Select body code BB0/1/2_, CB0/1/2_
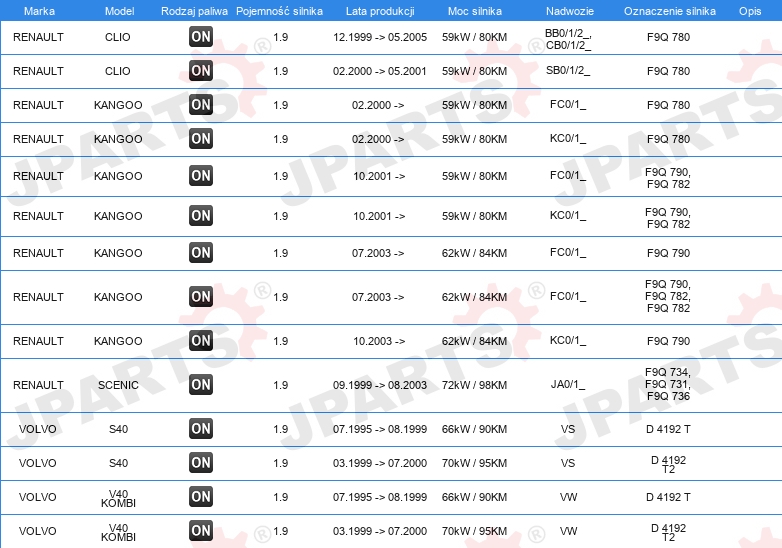The height and width of the screenshot is (548, 782). (x=568, y=39)
